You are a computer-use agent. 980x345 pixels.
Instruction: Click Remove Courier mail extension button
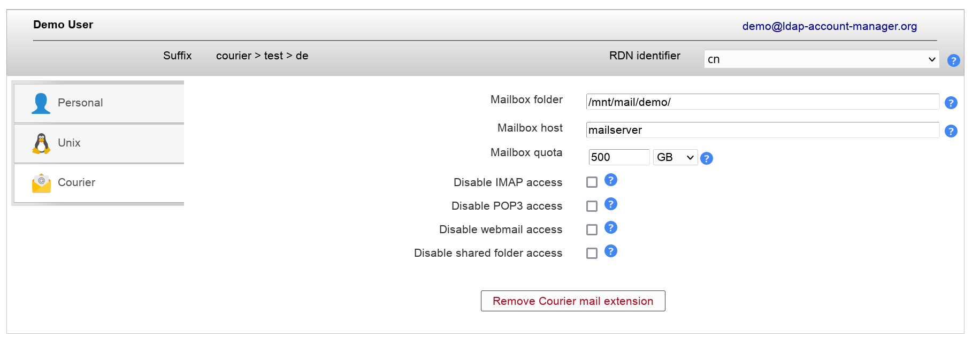point(573,301)
